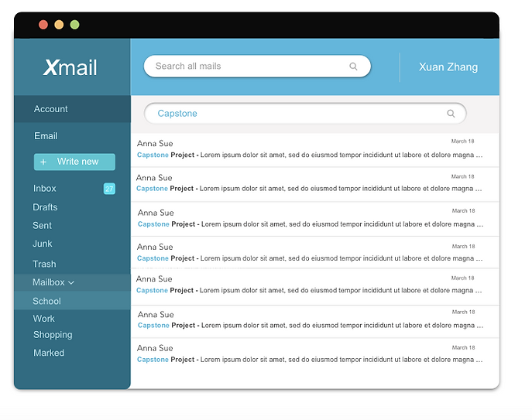Click the Xmail logo
This screenshot has width=532, height=420.
70,67
